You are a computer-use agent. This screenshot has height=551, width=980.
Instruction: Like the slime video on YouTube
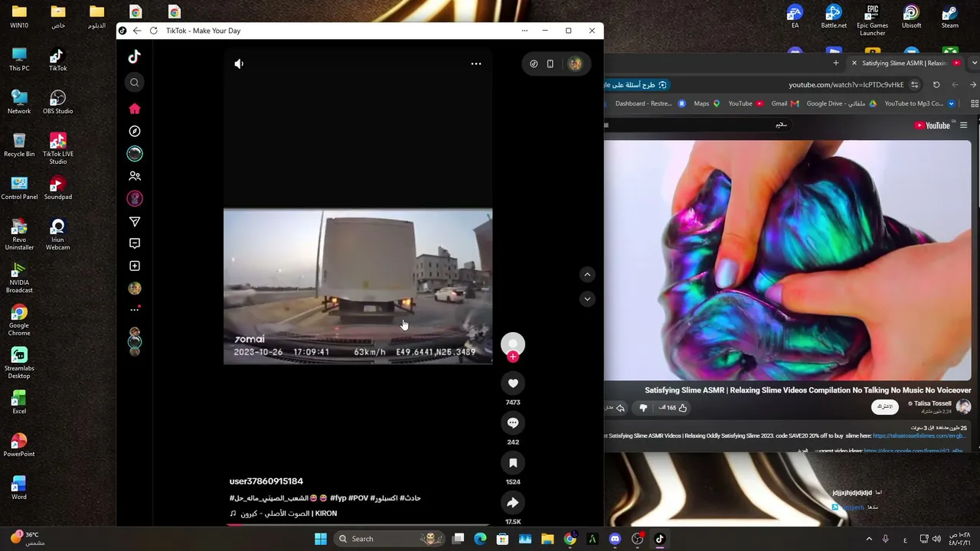(675, 408)
